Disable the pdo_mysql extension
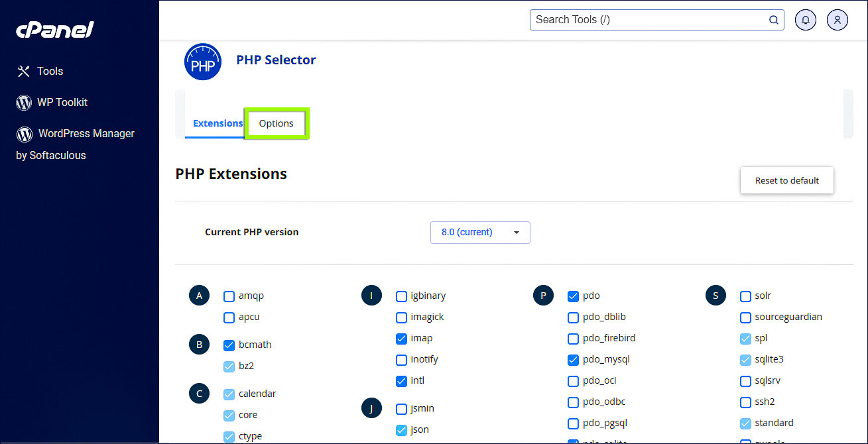 click(573, 359)
